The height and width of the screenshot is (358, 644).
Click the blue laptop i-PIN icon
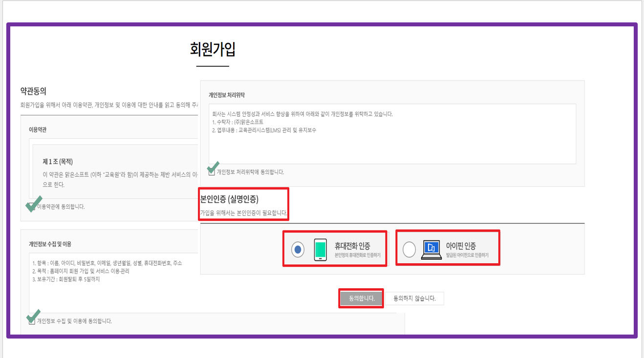coord(431,250)
